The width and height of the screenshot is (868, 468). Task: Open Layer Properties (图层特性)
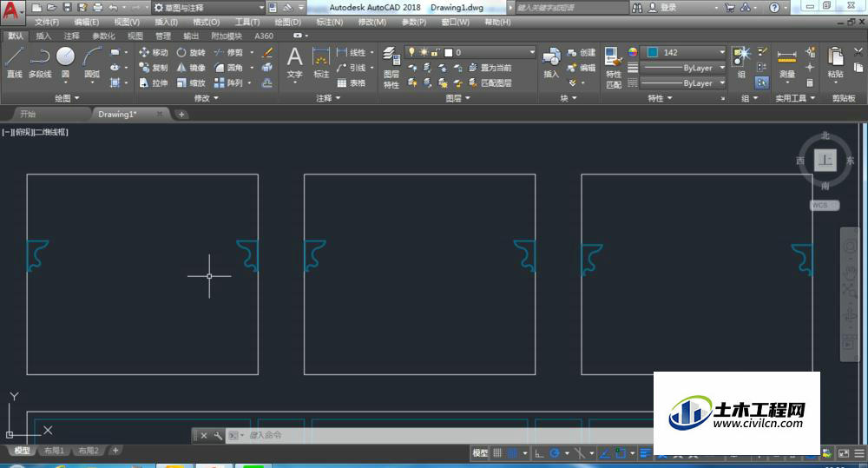coord(391,68)
